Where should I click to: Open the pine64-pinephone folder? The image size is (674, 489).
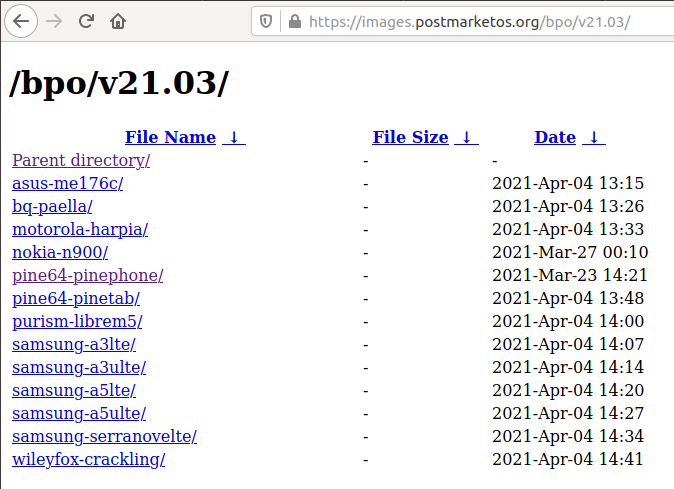pyautogui.click(x=88, y=275)
